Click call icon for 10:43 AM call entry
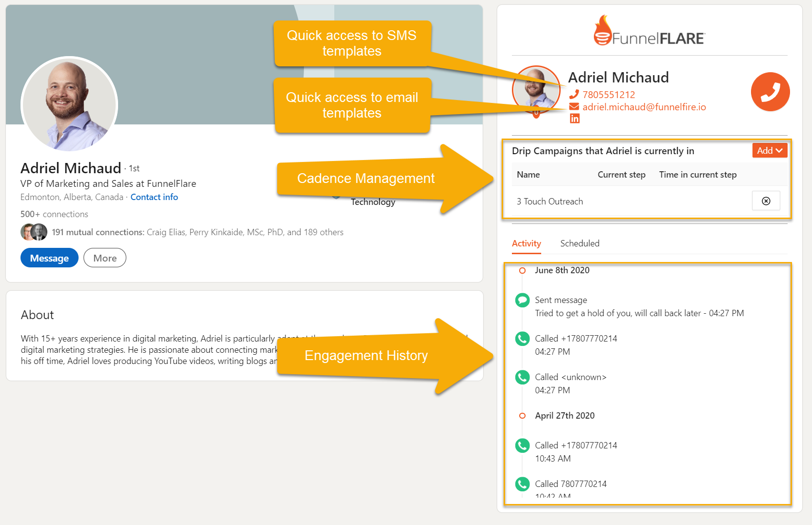The height and width of the screenshot is (525, 812). [x=522, y=445]
